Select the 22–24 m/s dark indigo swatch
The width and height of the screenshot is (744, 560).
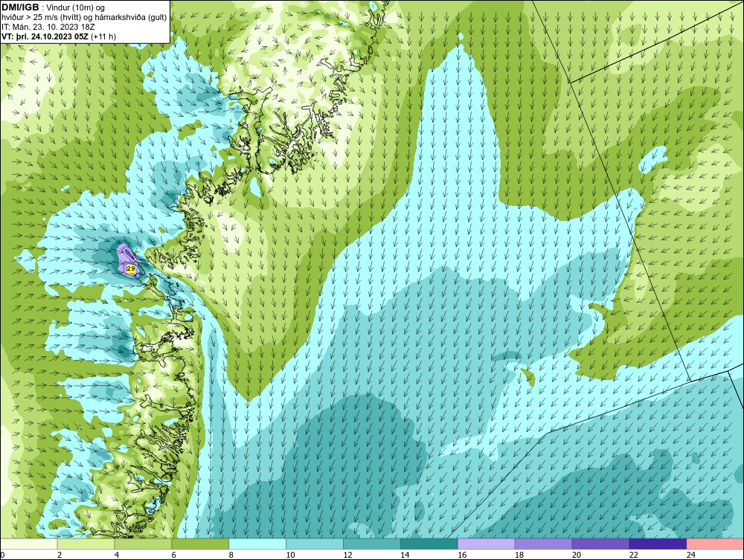658,544
